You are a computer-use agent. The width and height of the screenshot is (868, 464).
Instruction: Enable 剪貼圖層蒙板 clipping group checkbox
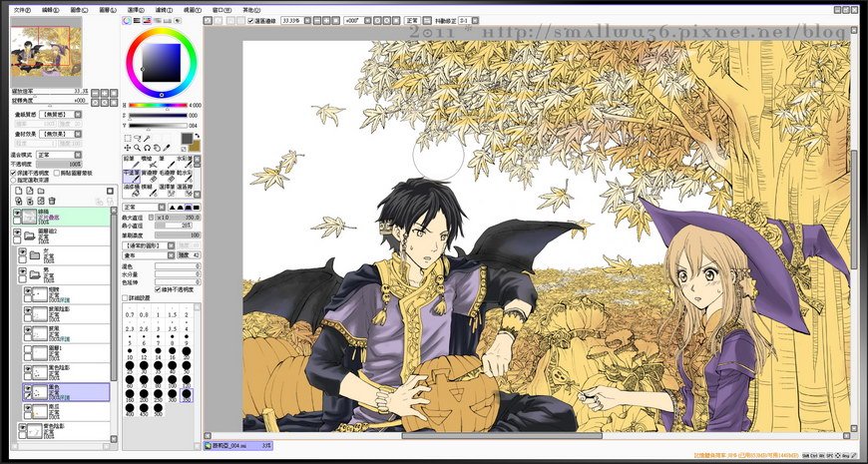[x=57, y=174]
